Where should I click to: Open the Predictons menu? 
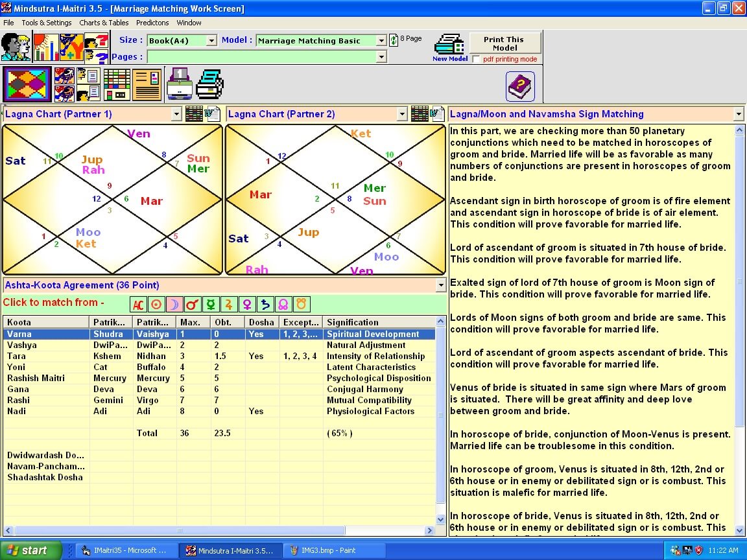pyautogui.click(x=152, y=23)
